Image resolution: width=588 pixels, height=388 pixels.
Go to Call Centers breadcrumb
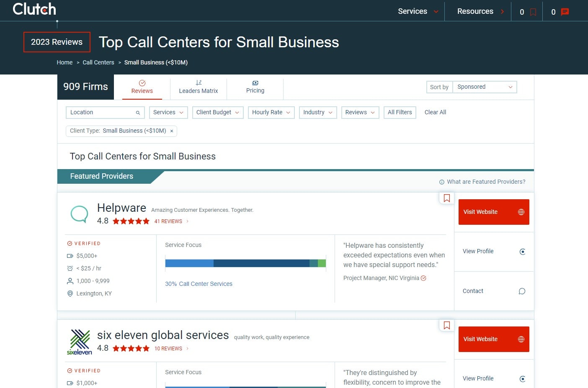(98, 62)
